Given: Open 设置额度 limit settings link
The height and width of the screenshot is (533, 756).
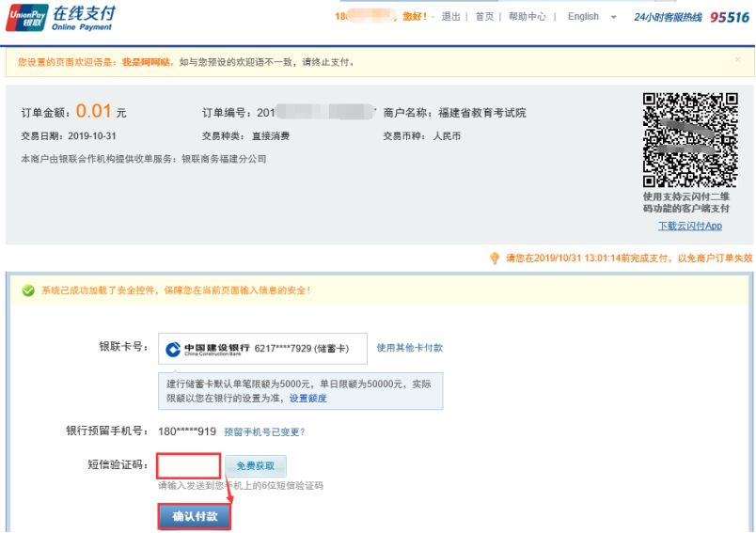Looking at the screenshot, I should tap(308, 399).
